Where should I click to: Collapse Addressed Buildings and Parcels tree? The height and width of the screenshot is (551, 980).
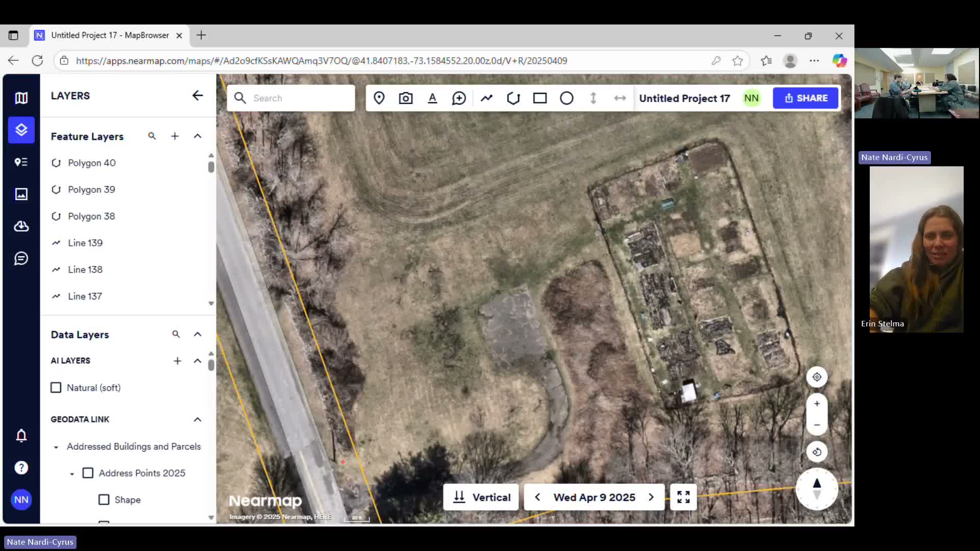tap(56, 447)
